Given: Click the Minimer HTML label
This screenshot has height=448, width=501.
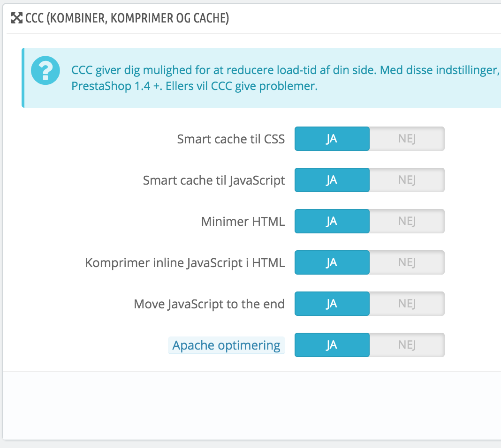Looking at the screenshot, I should [x=243, y=222].
